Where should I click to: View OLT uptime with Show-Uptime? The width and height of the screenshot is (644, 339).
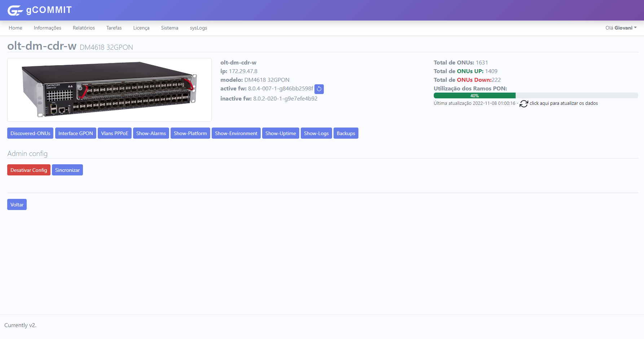point(281,133)
